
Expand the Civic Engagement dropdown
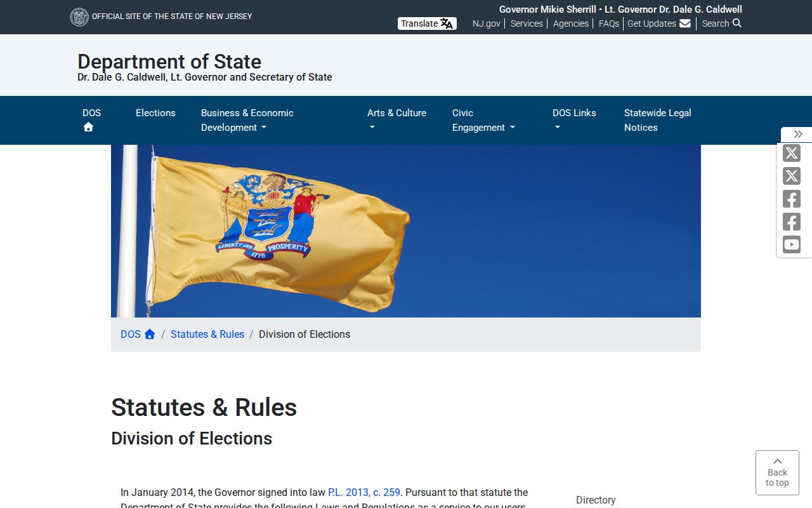(x=483, y=120)
